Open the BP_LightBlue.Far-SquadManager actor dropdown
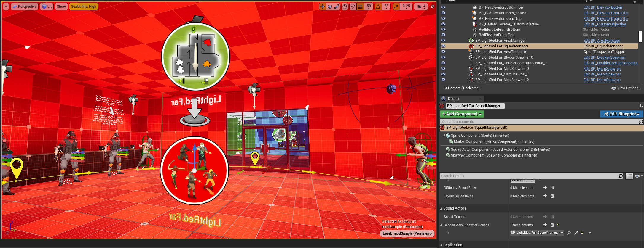The width and height of the screenshot is (644, 248). pos(537,233)
